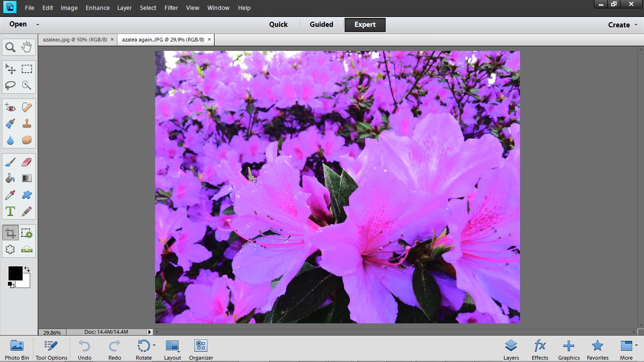Open the Graphics panel
Viewport: 644px width, 362px height.
[x=569, y=350]
